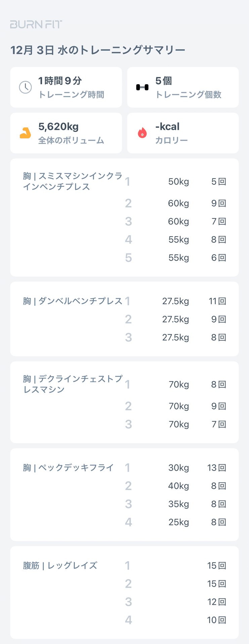The image size is (249, 644).
Task: Open レッグレイズ exercise details
Action: (x=60, y=566)
